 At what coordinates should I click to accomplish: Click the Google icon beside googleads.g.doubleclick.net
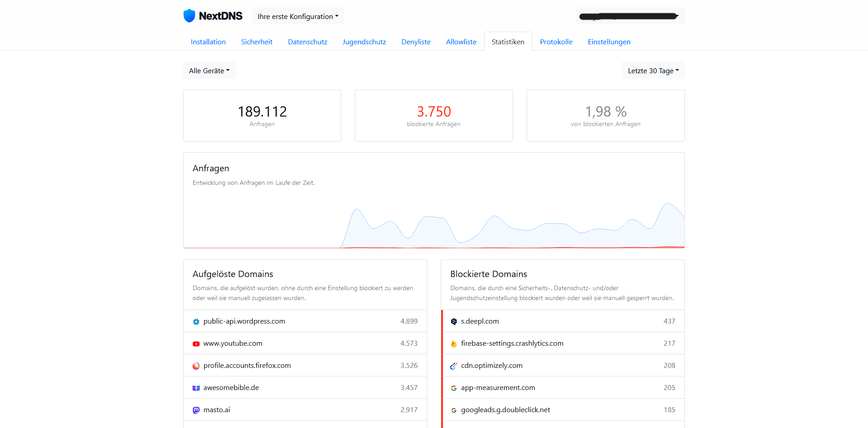pos(454,410)
